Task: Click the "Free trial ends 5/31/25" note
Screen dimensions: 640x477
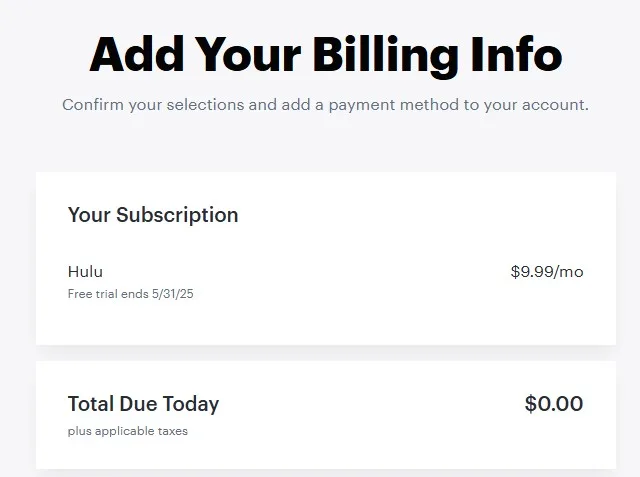Action: [x=130, y=294]
